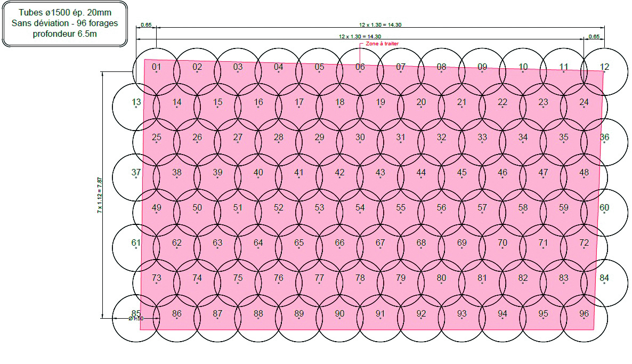Select borehole number 25
Image resolution: width=632 pixels, height=364 pixels.
click(156, 137)
